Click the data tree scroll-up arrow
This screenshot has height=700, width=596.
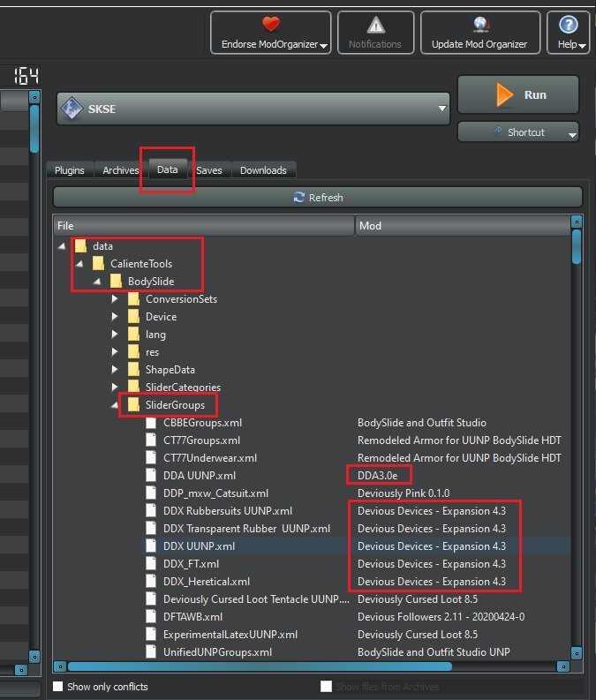[x=577, y=222]
